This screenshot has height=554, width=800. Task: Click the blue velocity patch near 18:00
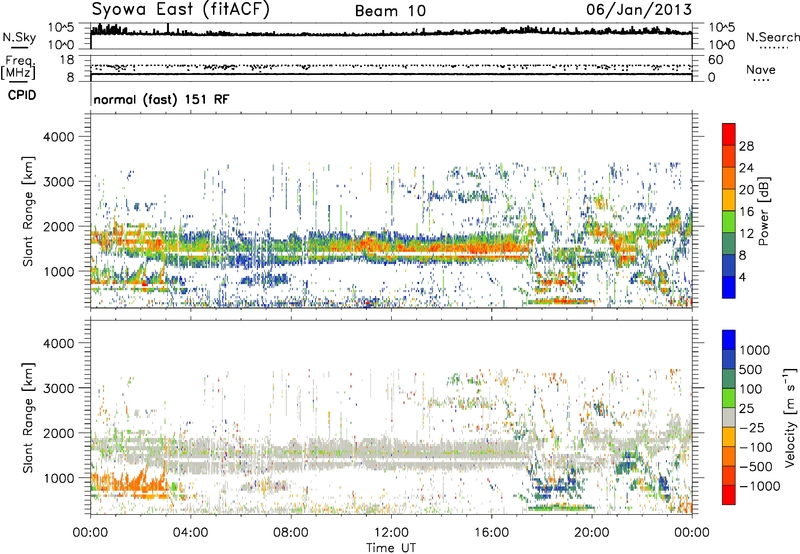pyautogui.click(x=556, y=487)
